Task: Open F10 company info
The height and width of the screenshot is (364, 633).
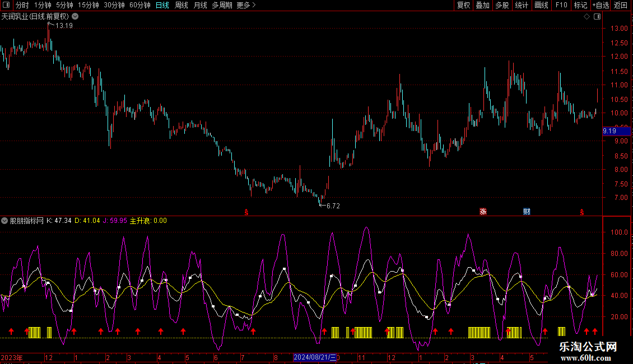Action: tap(561, 5)
